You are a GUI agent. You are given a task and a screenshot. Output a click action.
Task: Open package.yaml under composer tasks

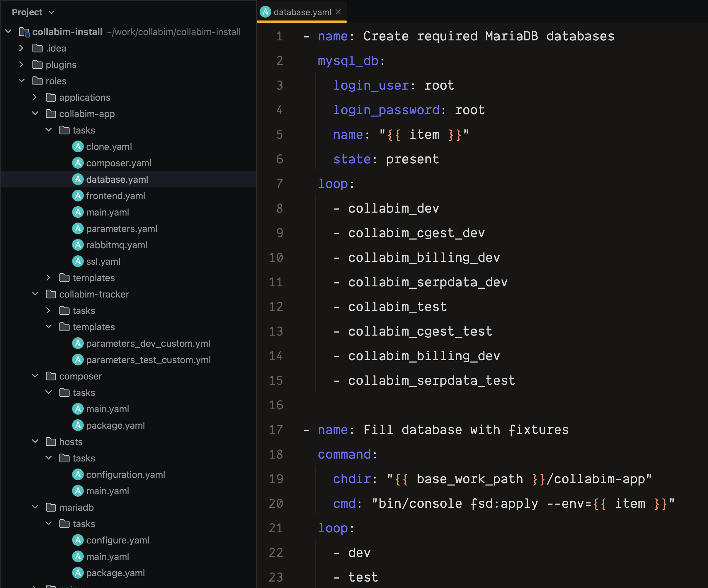click(x=115, y=425)
